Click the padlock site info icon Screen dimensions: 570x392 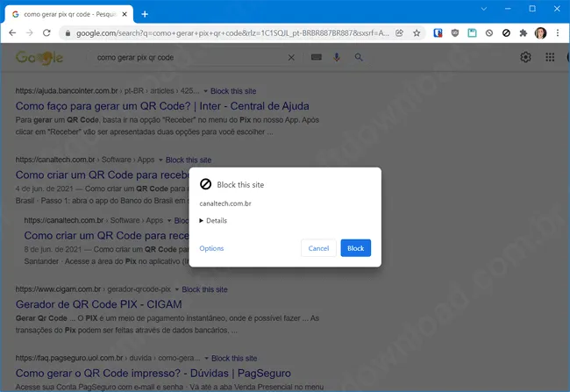tap(68, 33)
